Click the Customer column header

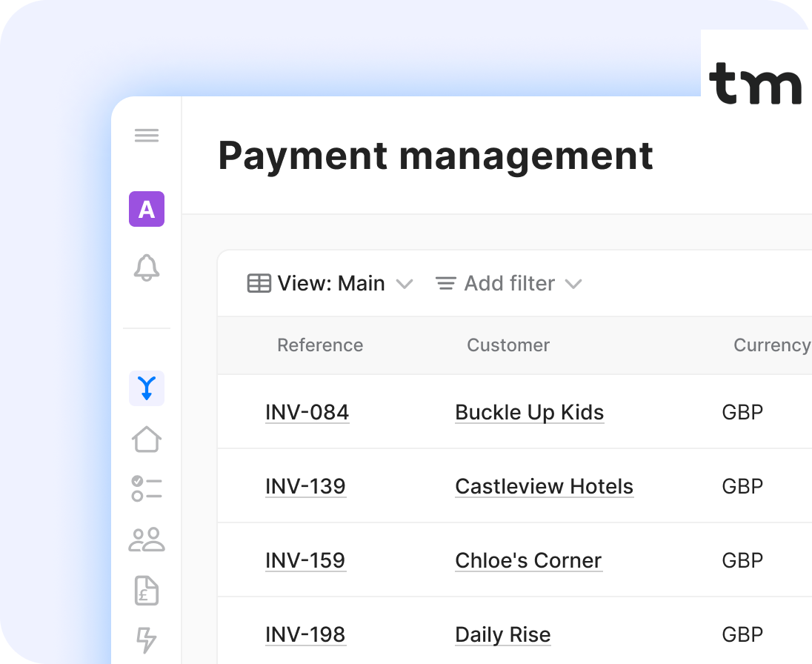point(508,345)
